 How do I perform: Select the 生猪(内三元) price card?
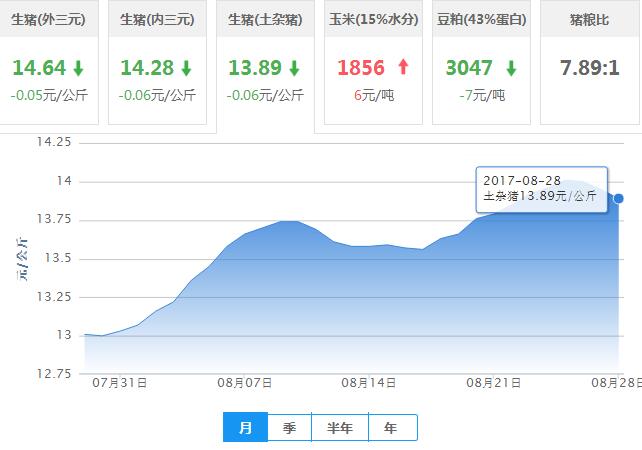[x=157, y=62]
